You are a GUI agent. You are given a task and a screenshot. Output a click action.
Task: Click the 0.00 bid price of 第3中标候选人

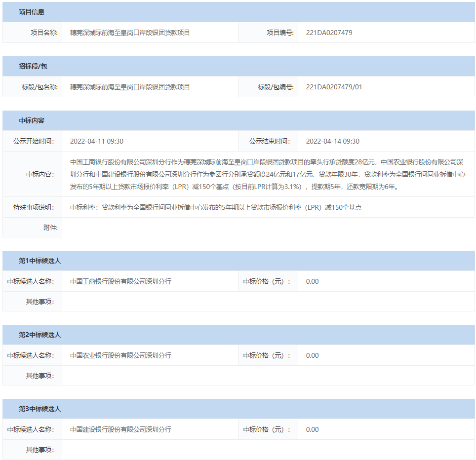click(x=312, y=429)
